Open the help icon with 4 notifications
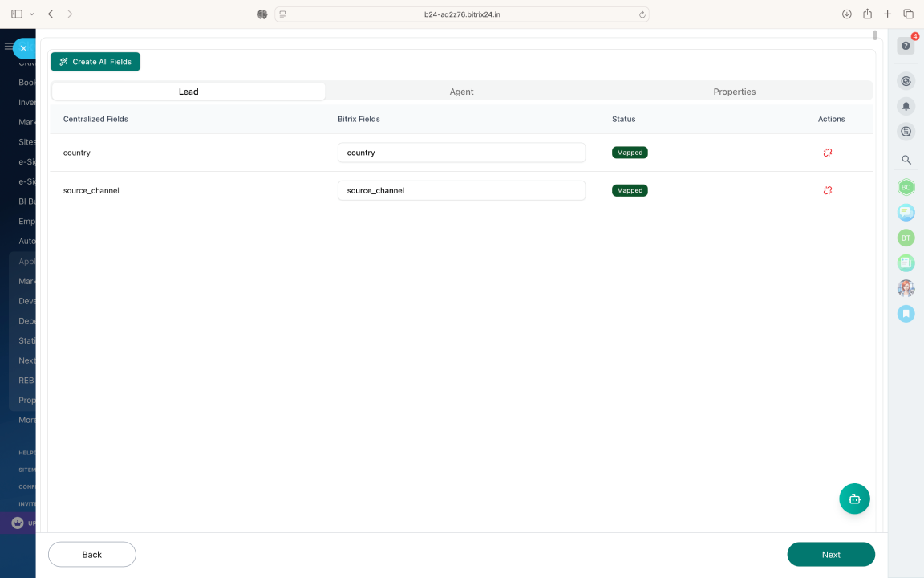This screenshot has width=924, height=578. [x=906, y=46]
